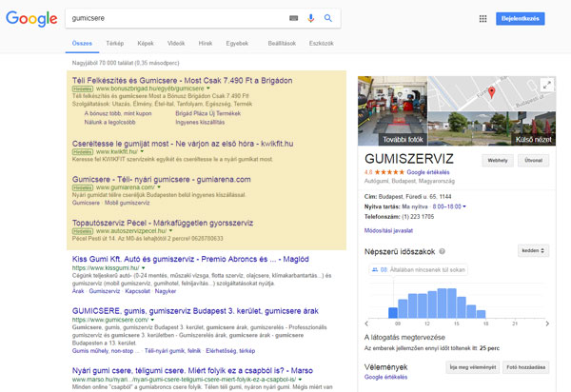Open dropdown arrow next to autoszervizpecel.hu URL
The height and width of the screenshot is (392, 571).
point(170,231)
